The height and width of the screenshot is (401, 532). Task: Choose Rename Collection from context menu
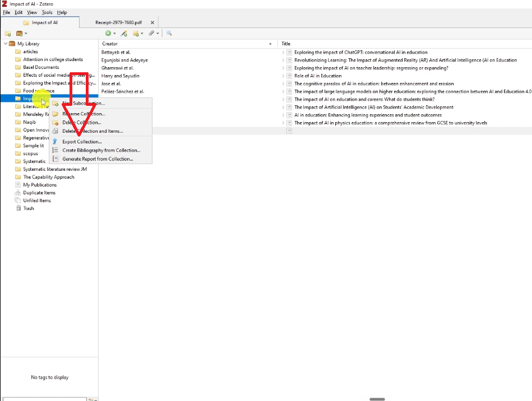point(84,114)
